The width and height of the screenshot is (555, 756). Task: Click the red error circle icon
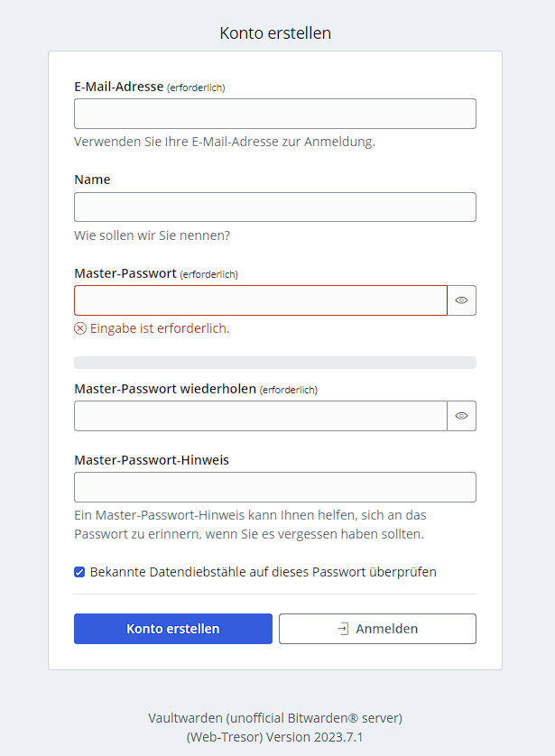(80, 328)
